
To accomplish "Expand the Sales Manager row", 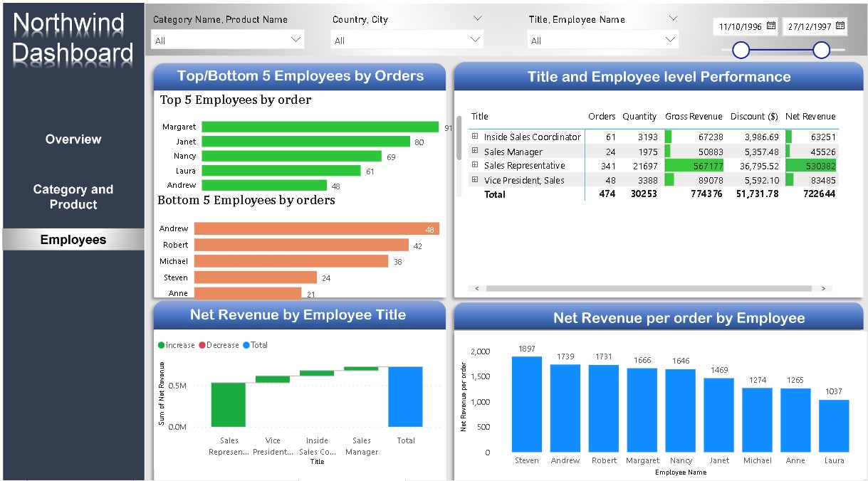I will coord(474,151).
